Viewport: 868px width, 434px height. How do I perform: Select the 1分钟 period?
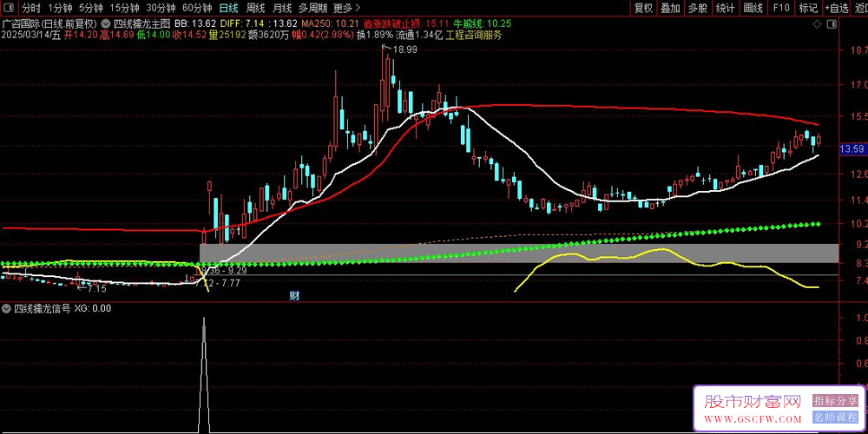(x=60, y=8)
